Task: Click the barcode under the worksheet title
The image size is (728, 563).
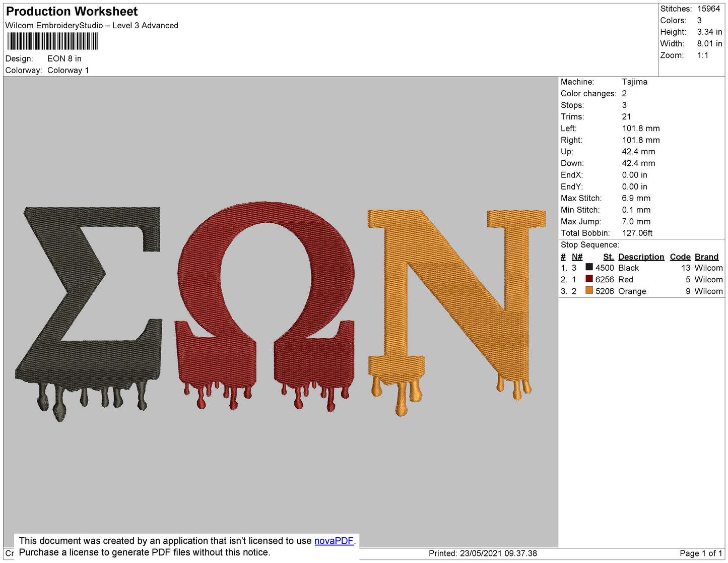Action: tap(52, 41)
